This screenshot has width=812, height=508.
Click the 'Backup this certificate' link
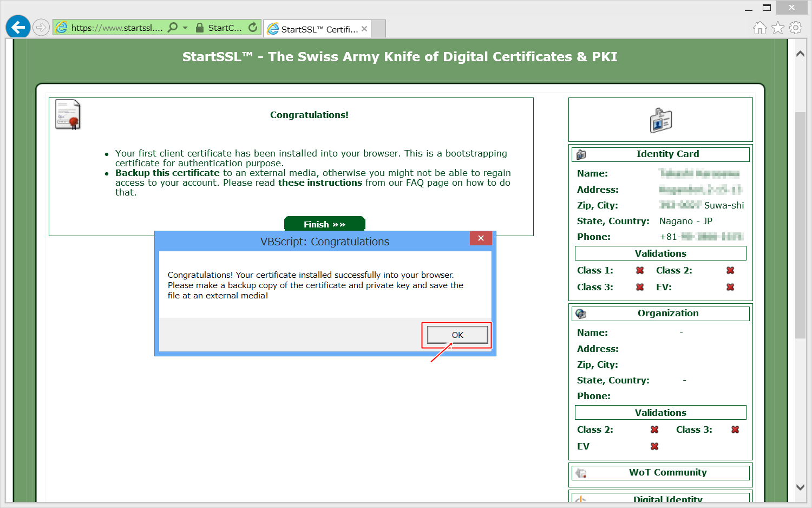[167, 173]
